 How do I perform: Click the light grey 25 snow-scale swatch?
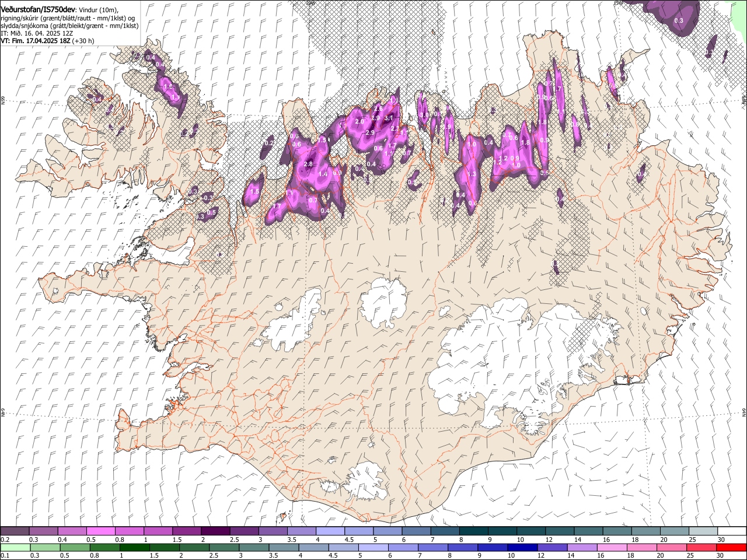[x=704, y=531]
